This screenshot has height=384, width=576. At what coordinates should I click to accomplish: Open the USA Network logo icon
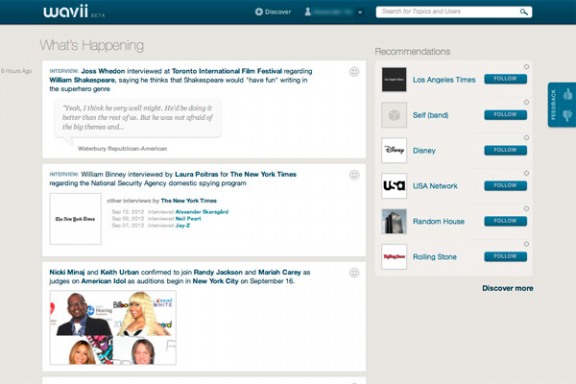394,186
